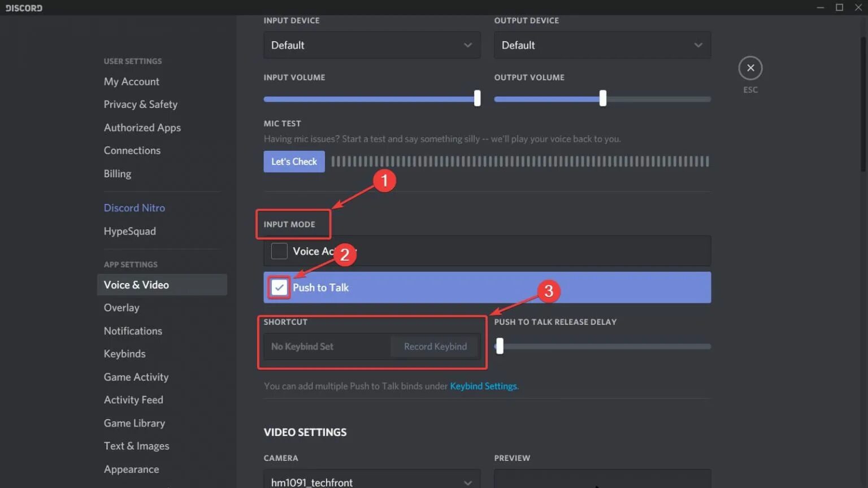This screenshot has width=868, height=488.
Task: Follow the Keybind Settings link
Action: [484, 386]
